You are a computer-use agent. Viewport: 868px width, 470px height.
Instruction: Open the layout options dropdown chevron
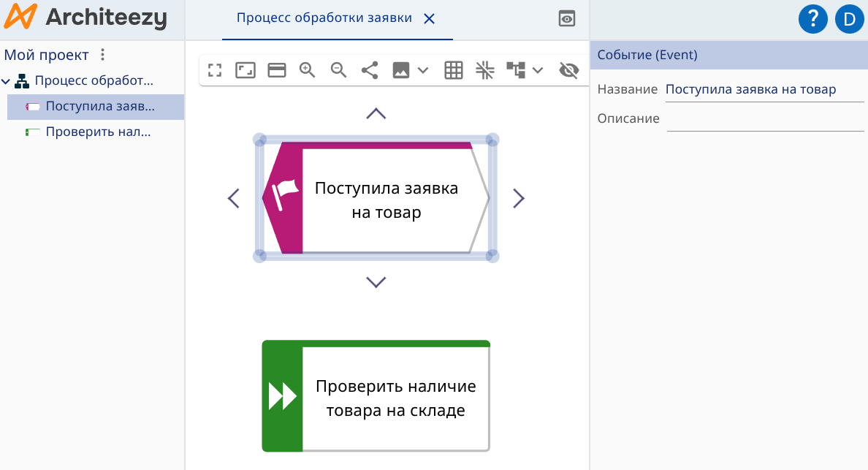point(538,70)
